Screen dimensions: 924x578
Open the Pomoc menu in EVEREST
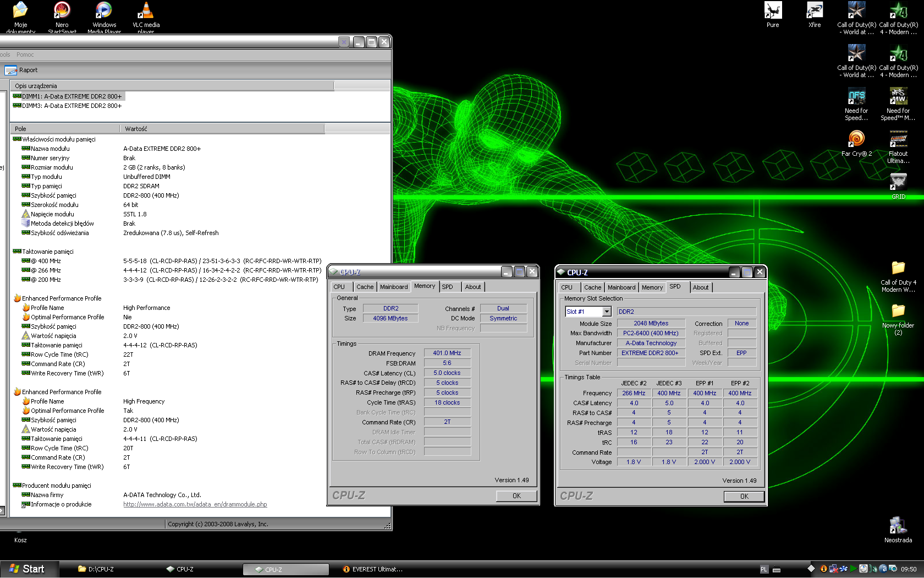click(25, 54)
